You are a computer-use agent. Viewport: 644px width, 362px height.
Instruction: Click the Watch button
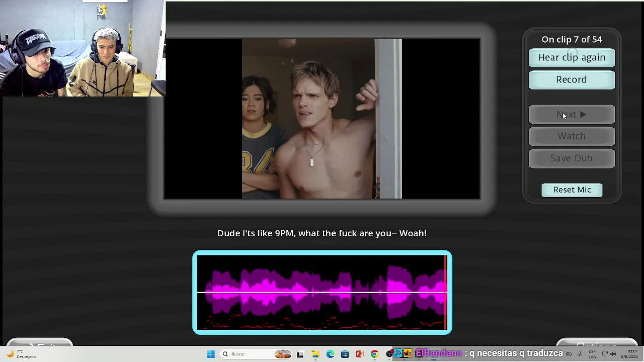click(572, 136)
